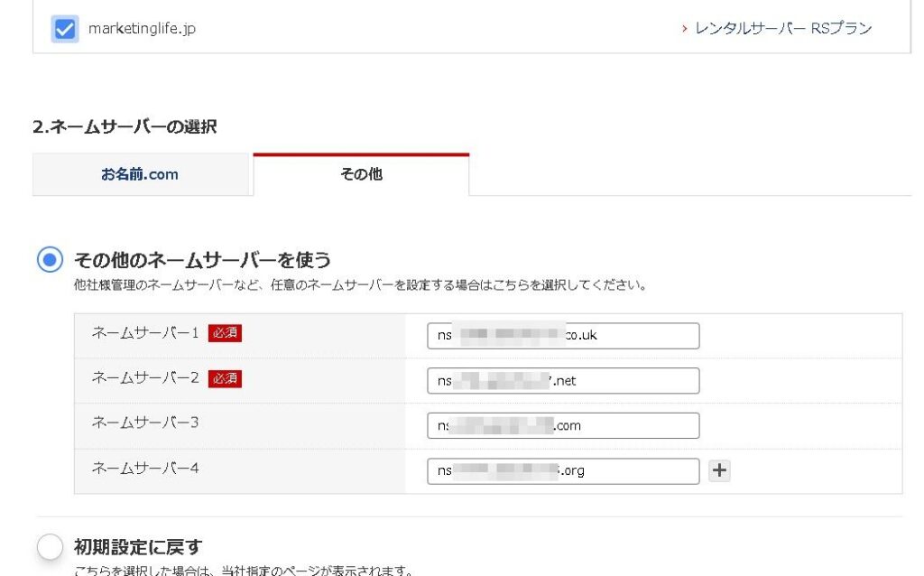Focus the ネームサーバー4 field ending in .org
Image resolution: width=924 pixels, height=576 pixels.
[x=563, y=471]
